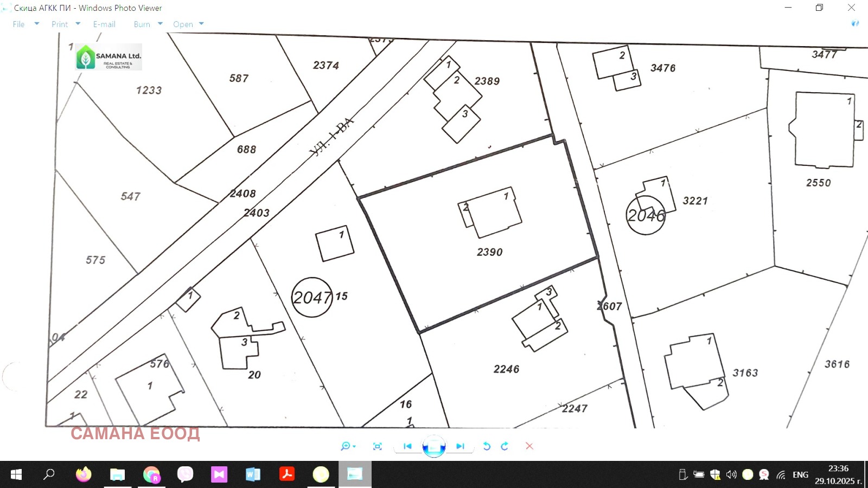Click the zoom magnifier icon
The height and width of the screenshot is (488, 868).
(x=345, y=446)
